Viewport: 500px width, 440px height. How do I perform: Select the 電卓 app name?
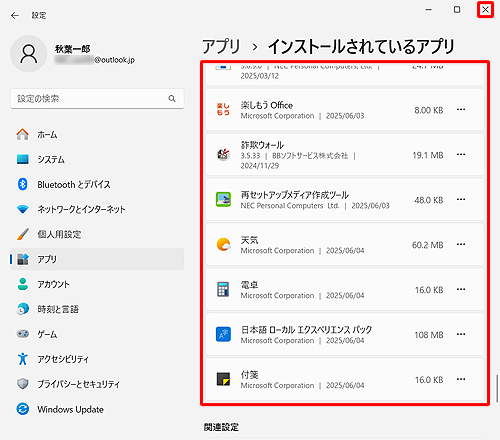249,285
